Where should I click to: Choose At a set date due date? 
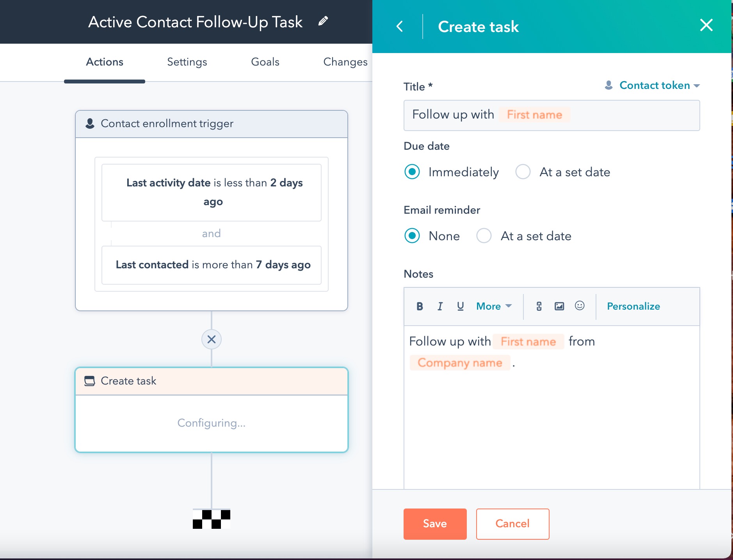(x=523, y=172)
